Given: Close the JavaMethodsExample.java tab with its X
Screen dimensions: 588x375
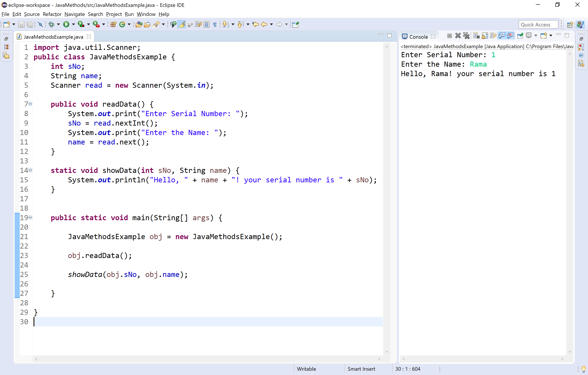Looking at the screenshot, I should [89, 36].
